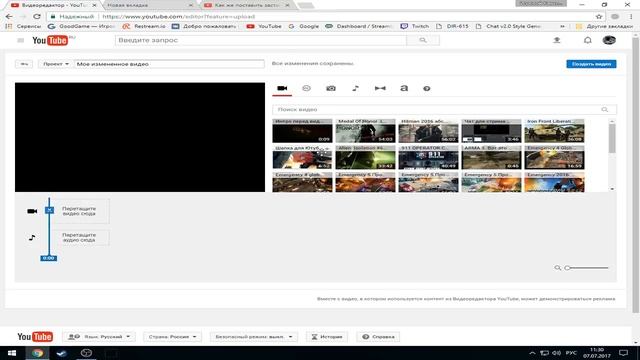The image size is (640, 360).
Task: Open the audio tab (music note icon)
Action: 356,88
